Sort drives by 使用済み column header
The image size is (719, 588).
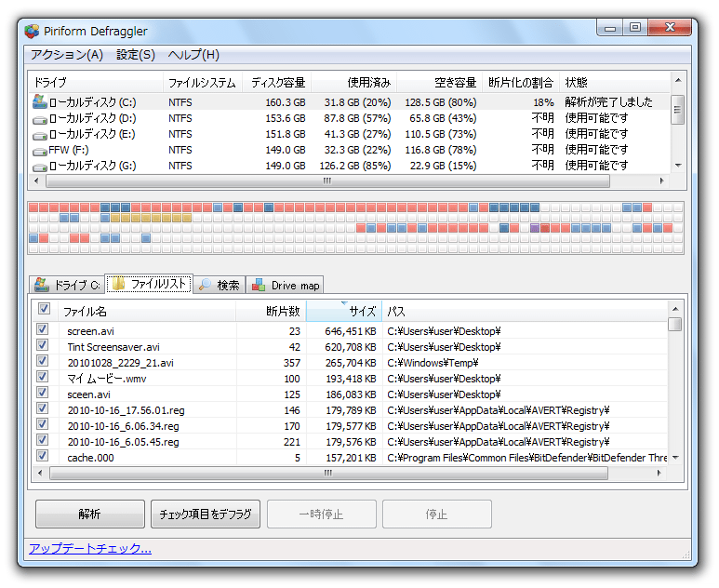(x=354, y=83)
